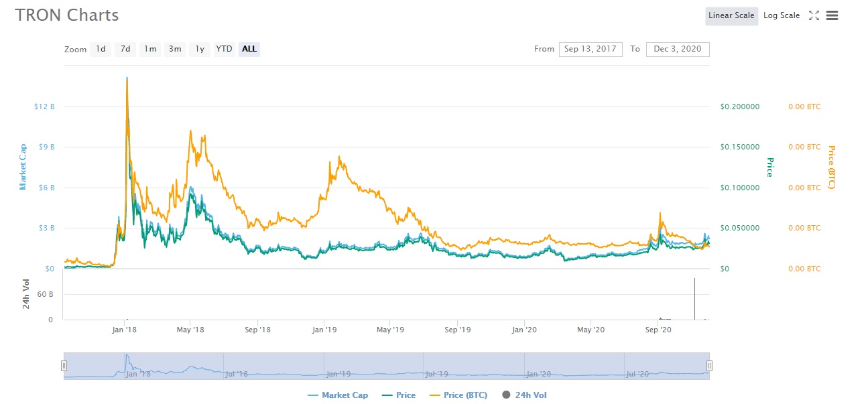
Task: Click the $9 B market cap axis label
Action: coord(46,147)
